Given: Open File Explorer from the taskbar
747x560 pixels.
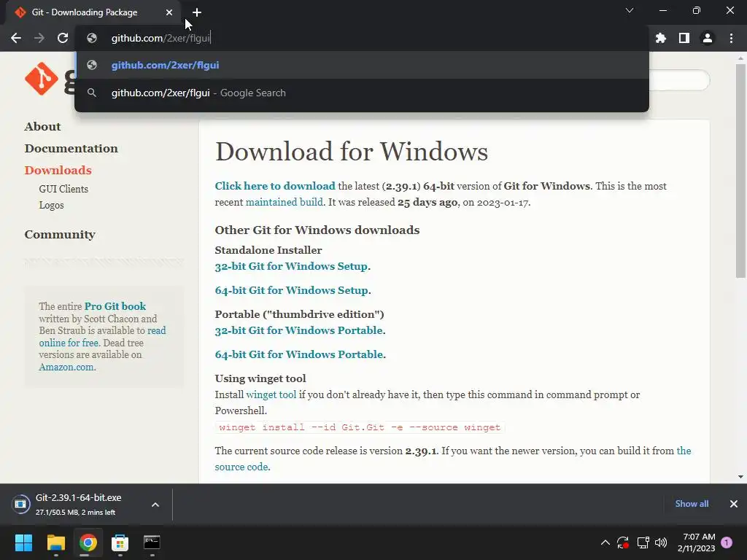Looking at the screenshot, I should click(55, 542).
